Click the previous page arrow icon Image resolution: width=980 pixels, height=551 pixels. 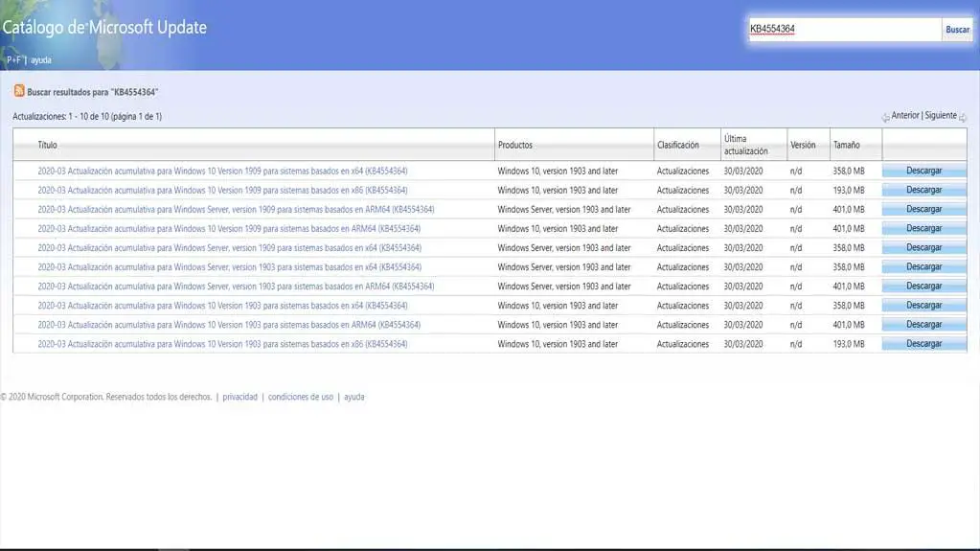885,118
